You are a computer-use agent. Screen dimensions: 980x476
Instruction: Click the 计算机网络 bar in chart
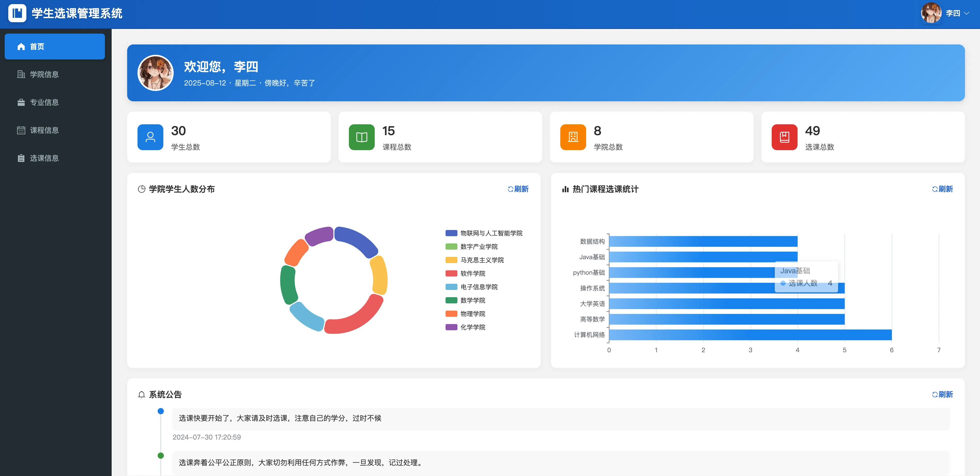(x=749, y=335)
